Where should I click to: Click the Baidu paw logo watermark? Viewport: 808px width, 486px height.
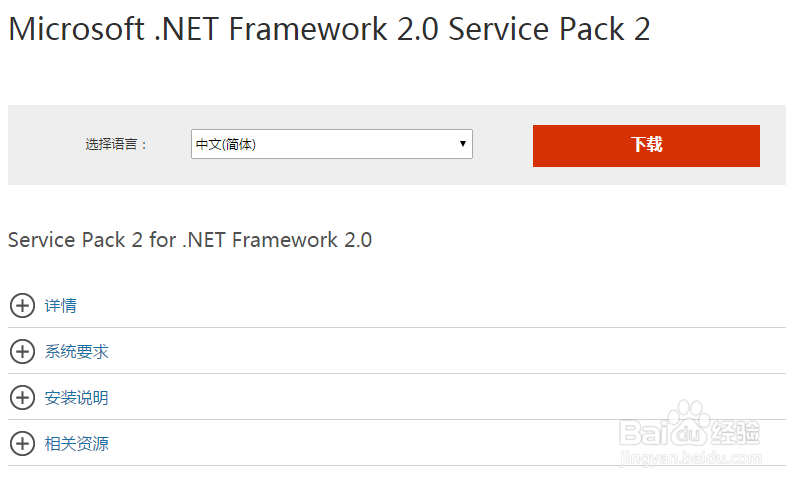tap(688, 423)
